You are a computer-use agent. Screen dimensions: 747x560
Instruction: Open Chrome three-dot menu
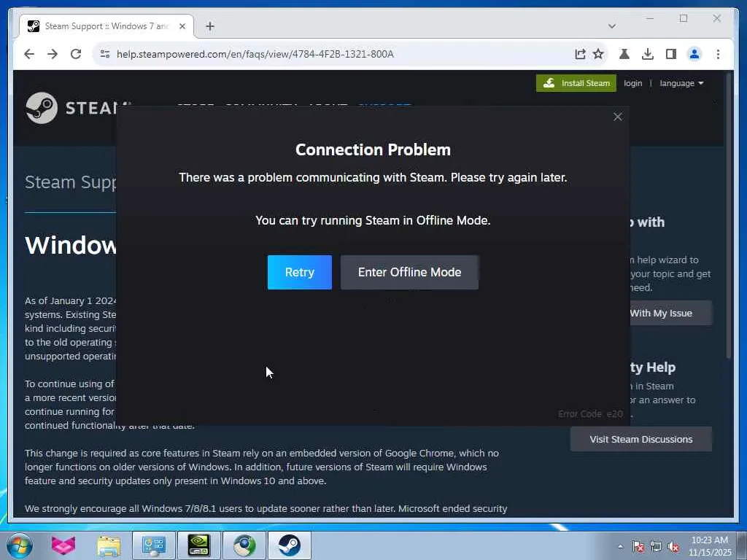(718, 54)
